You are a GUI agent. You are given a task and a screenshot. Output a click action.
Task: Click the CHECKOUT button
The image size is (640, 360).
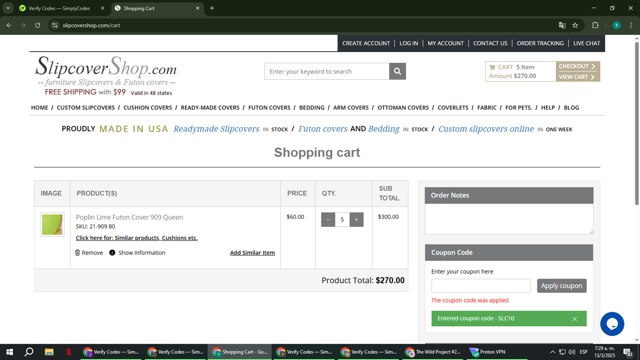[x=577, y=66]
